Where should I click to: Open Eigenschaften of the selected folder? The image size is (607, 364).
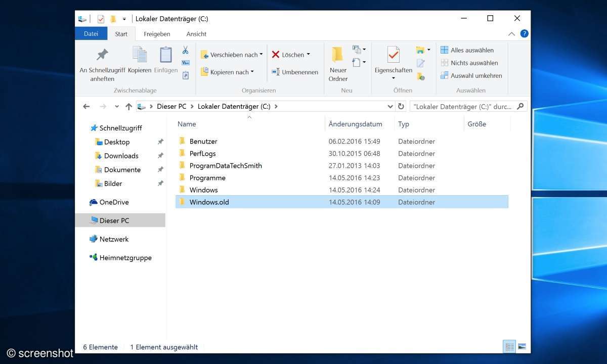[394, 60]
